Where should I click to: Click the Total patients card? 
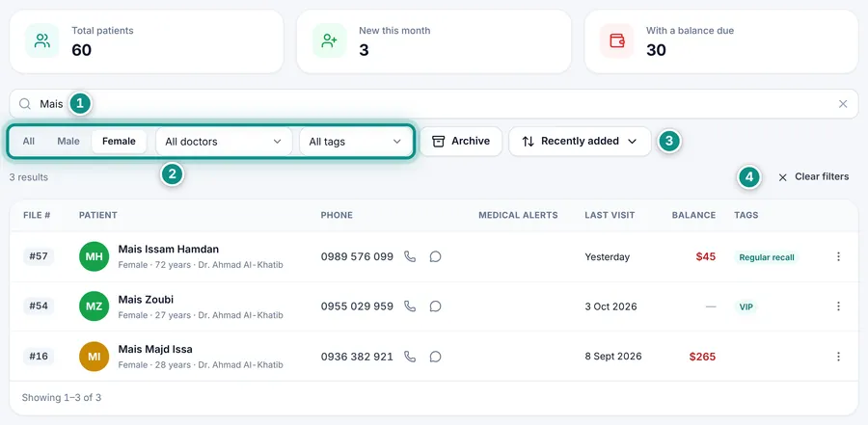point(147,41)
